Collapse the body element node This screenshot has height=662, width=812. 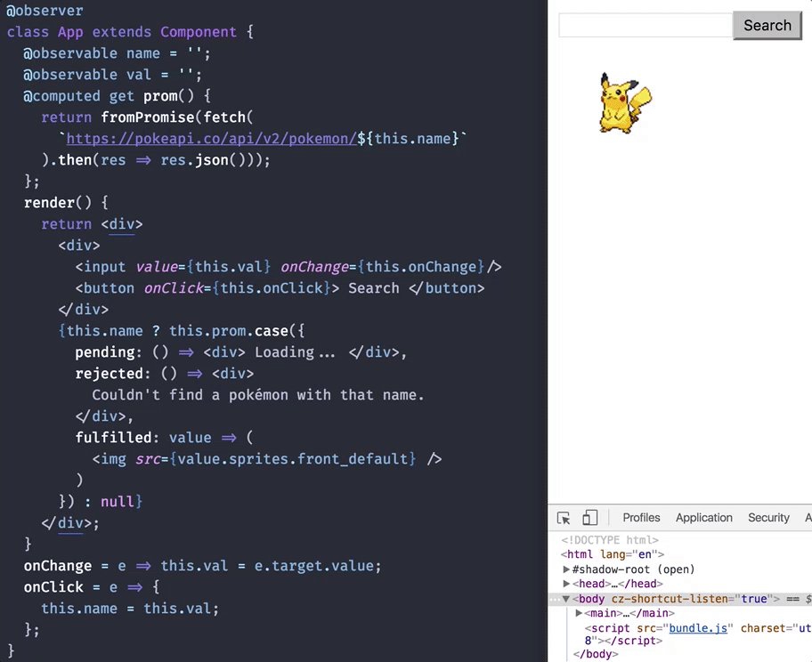tap(566, 599)
